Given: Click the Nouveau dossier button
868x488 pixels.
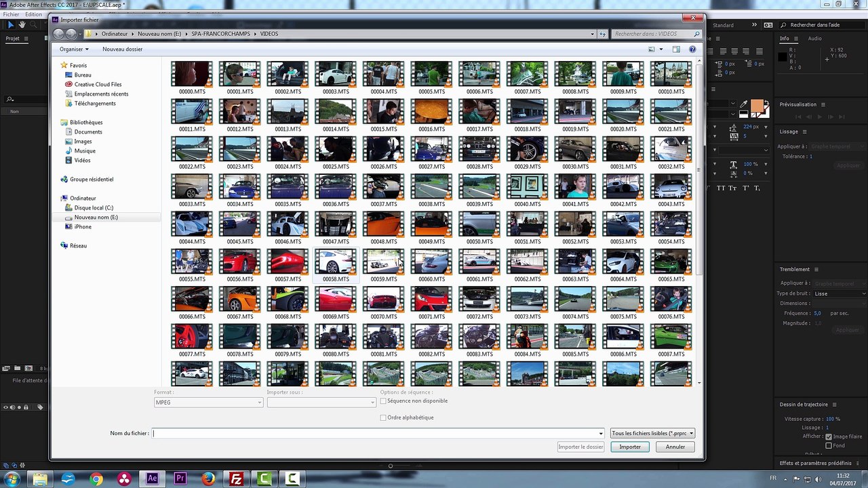Looking at the screenshot, I should 123,49.
